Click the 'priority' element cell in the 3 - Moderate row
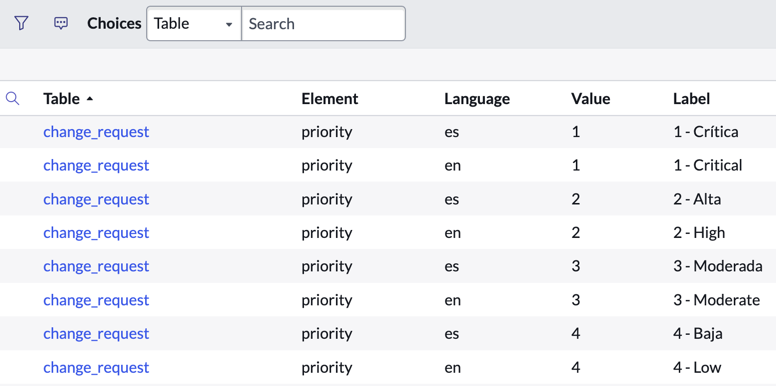 tap(327, 300)
